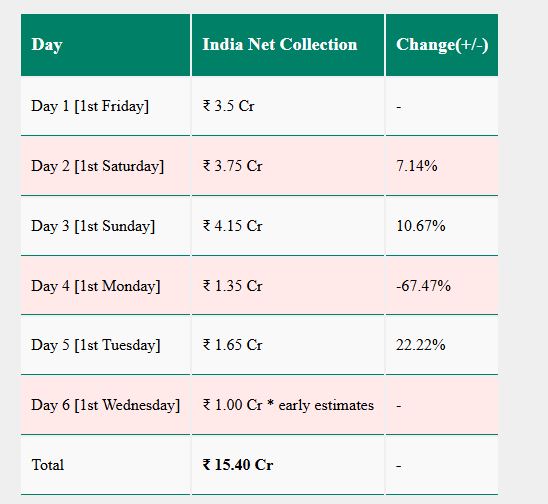Click the ₹ 1.35 Cr value
Viewport: 548px width, 504px height.
(x=232, y=286)
